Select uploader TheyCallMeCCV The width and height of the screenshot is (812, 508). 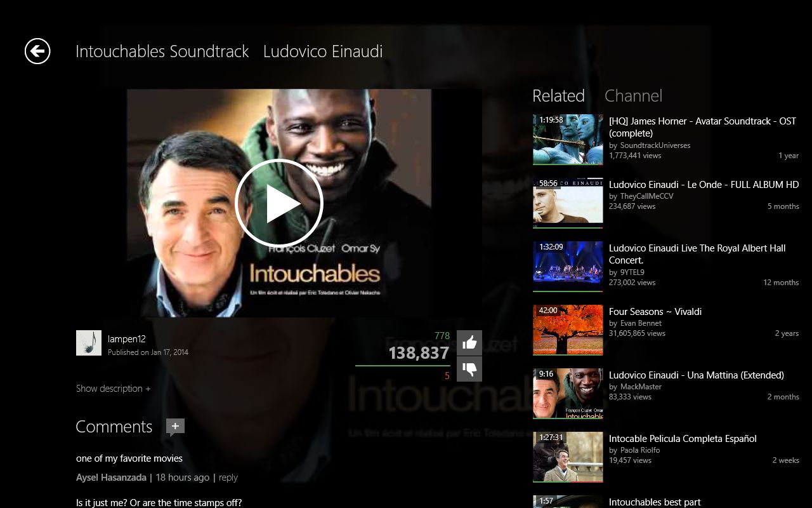pos(646,196)
